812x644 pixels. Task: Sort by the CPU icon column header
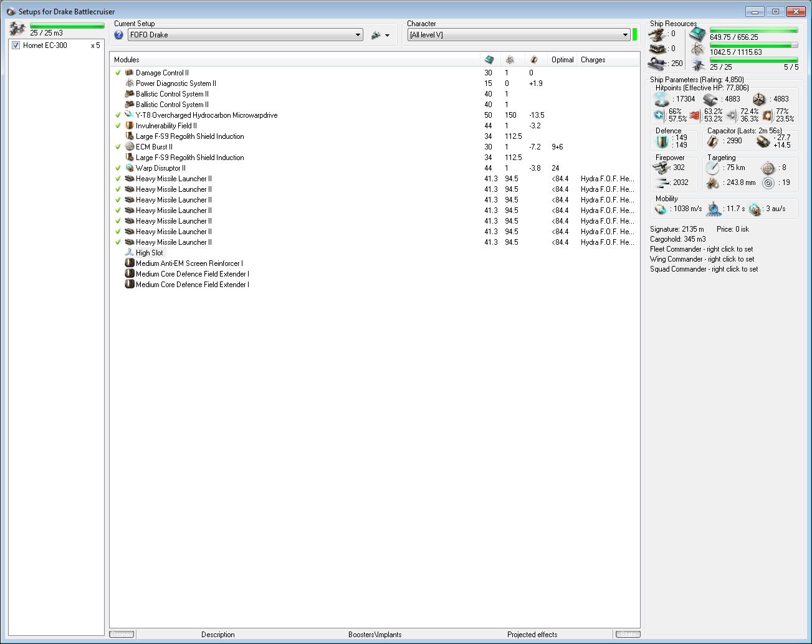(x=490, y=60)
